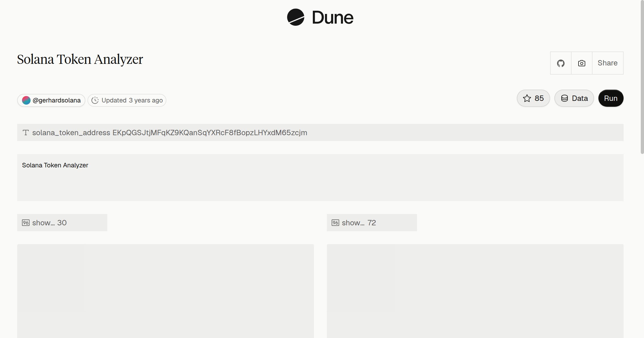Click gerhardsolana's gradient avatar

click(26, 100)
